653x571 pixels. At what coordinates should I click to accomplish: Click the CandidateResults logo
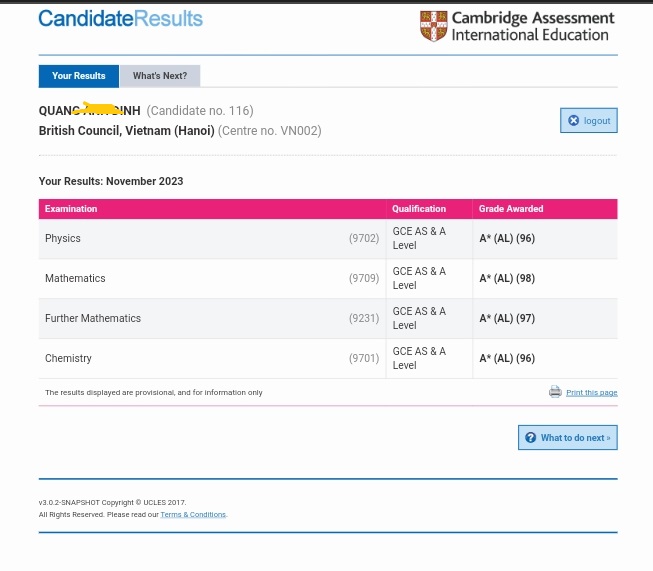pyautogui.click(x=120, y=19)
